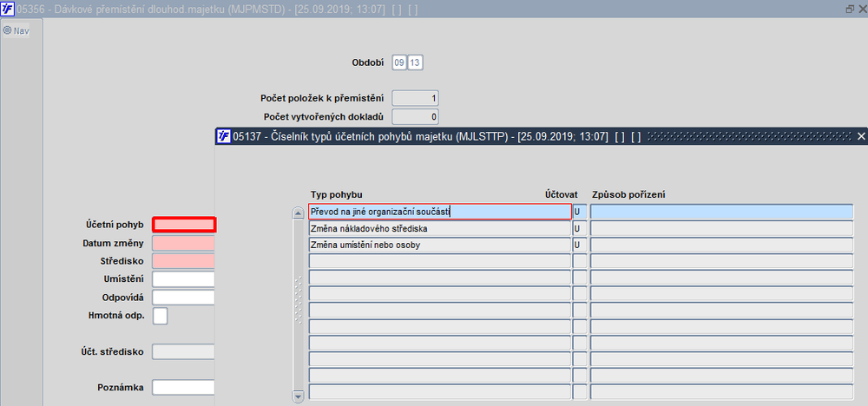Select row Změna umístění nebo osoby
This screenshot has height=406, width=868.
(439, 245)
